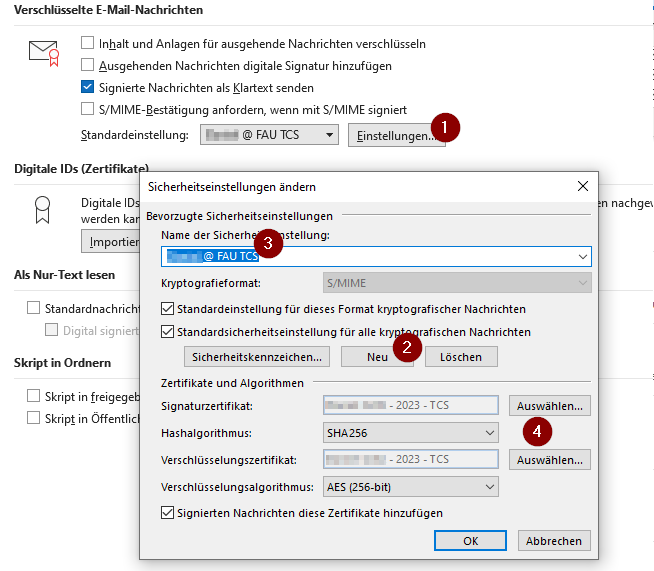This screenshot has height=571, width=654.
Task: Click Auswählen for Signaturzertifikat
Action: click(550, 406)
